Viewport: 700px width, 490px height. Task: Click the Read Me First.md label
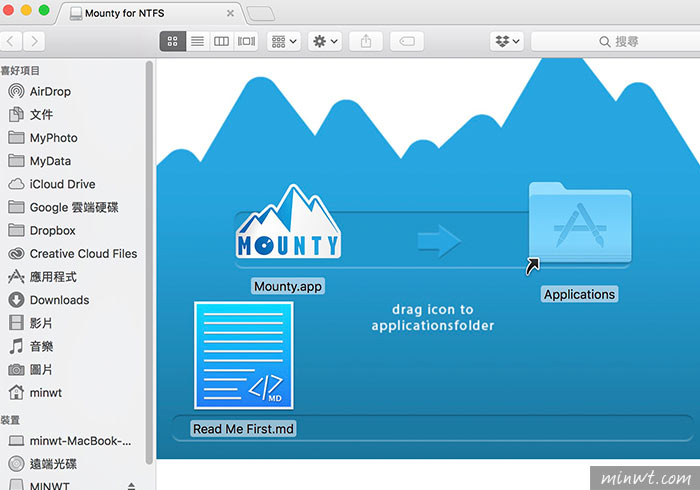pos(243,429)
